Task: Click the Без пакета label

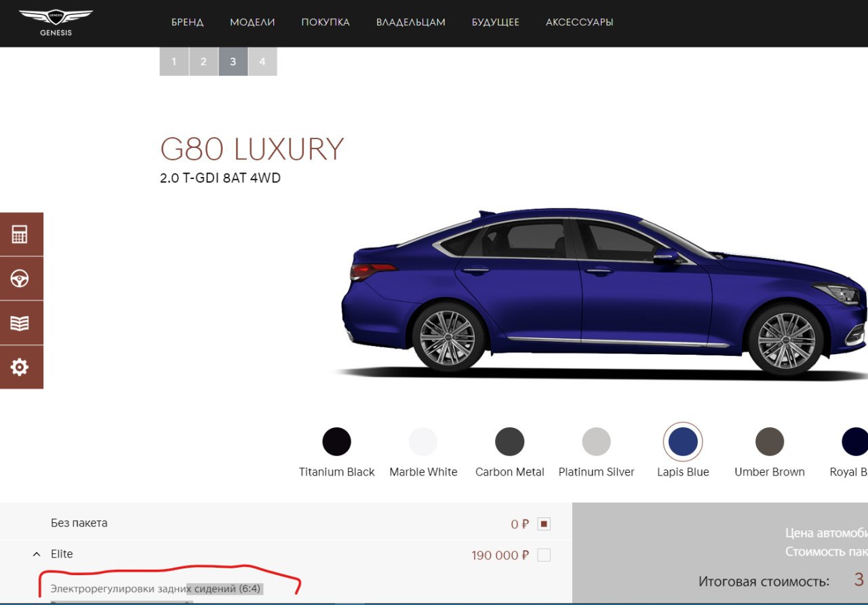Action: pyautogui.click(x=79, y=523)
